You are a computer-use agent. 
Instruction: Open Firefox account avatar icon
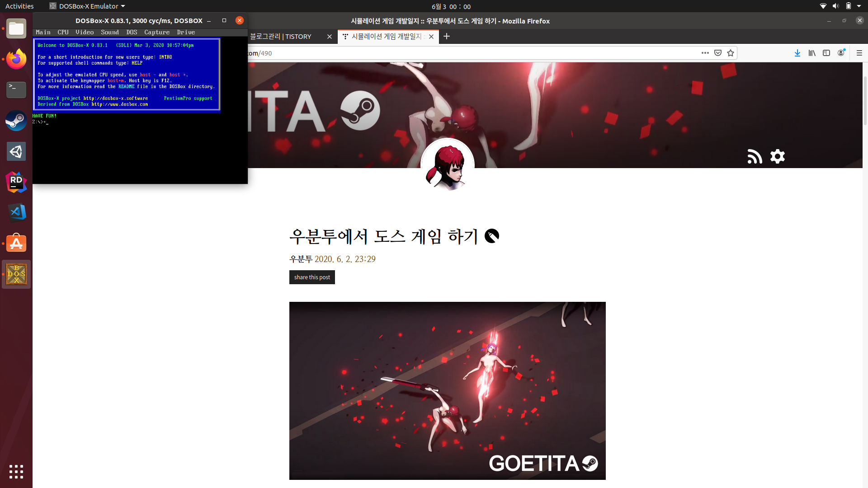(841, 53)
